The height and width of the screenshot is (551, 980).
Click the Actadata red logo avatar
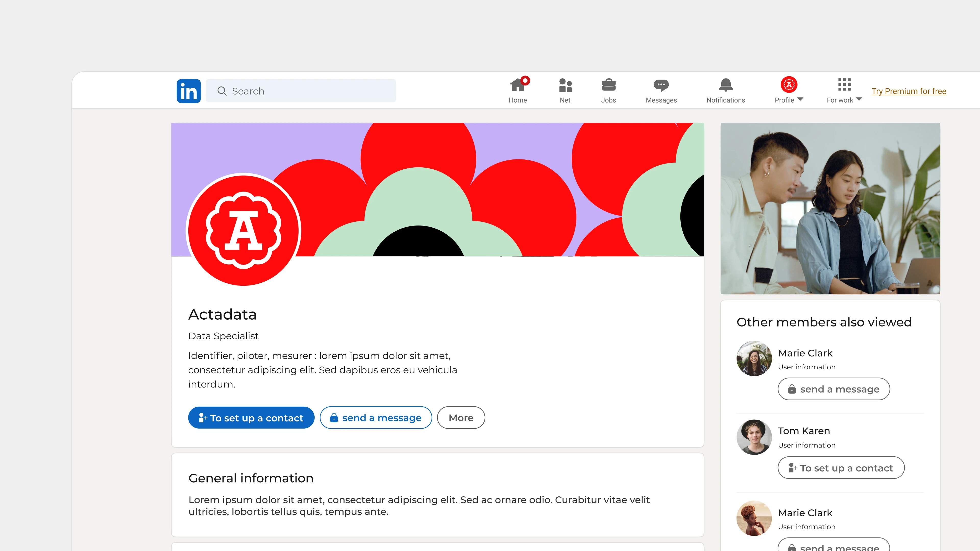243,230
